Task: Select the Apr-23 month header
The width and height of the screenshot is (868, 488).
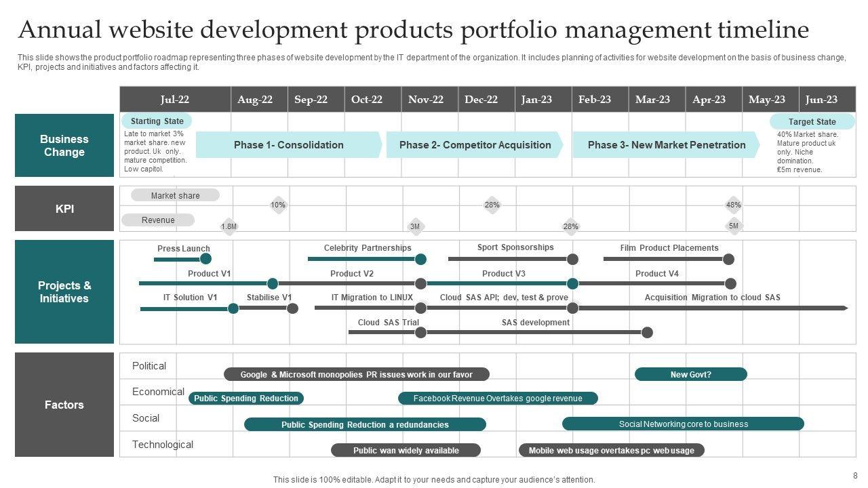Action: (x=714, y=100)
